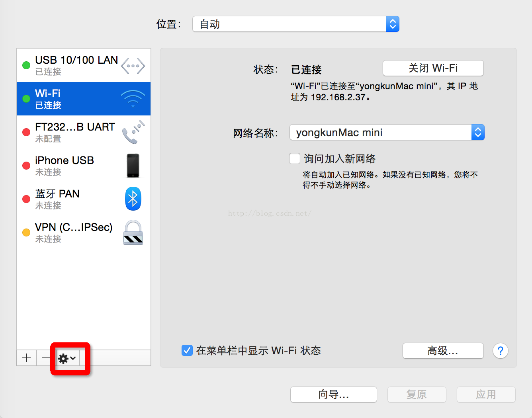Click the 位置 label
Image resolution: width=532 pixels, height=418 pixels.
point(169,24)
